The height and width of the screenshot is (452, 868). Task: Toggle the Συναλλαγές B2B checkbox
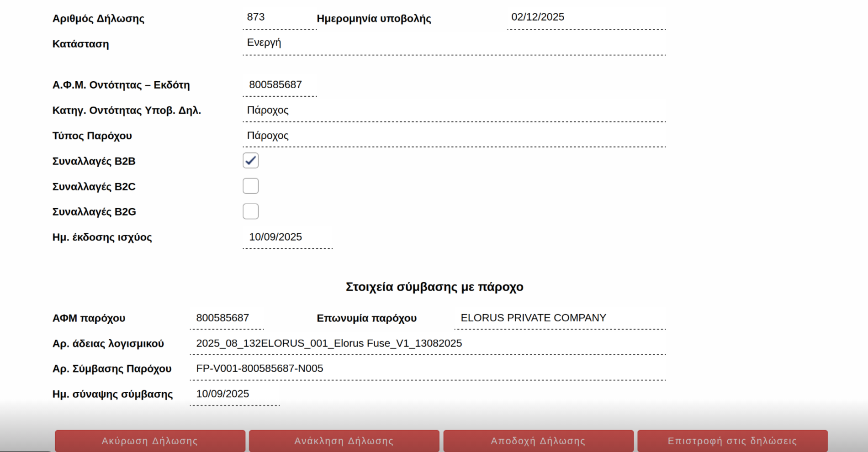coord(250,161)
